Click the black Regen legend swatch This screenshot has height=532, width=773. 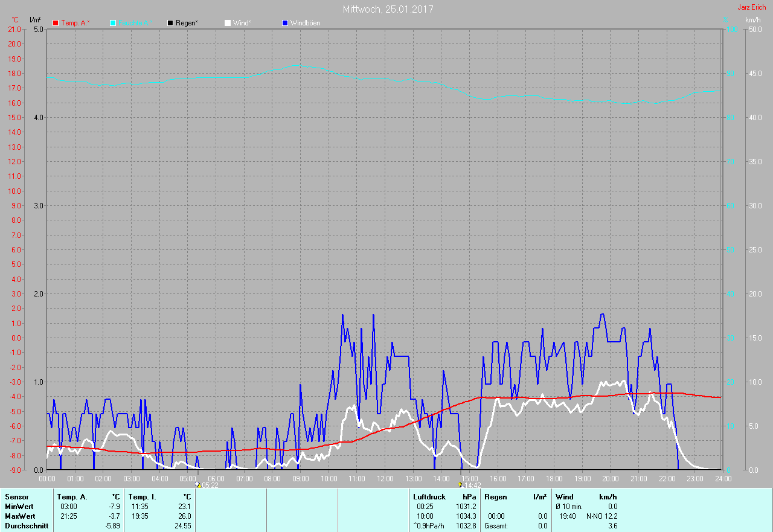tap(170, 23)
